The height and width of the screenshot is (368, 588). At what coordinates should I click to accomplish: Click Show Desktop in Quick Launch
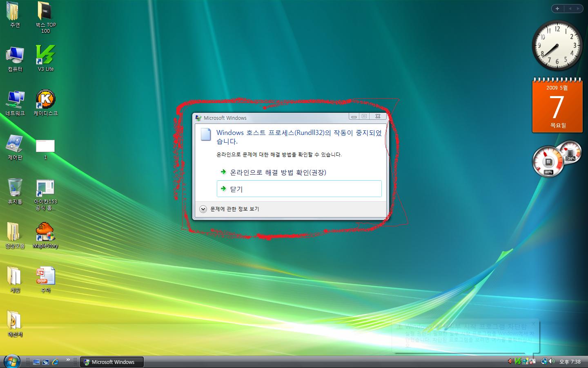point(36,362)
